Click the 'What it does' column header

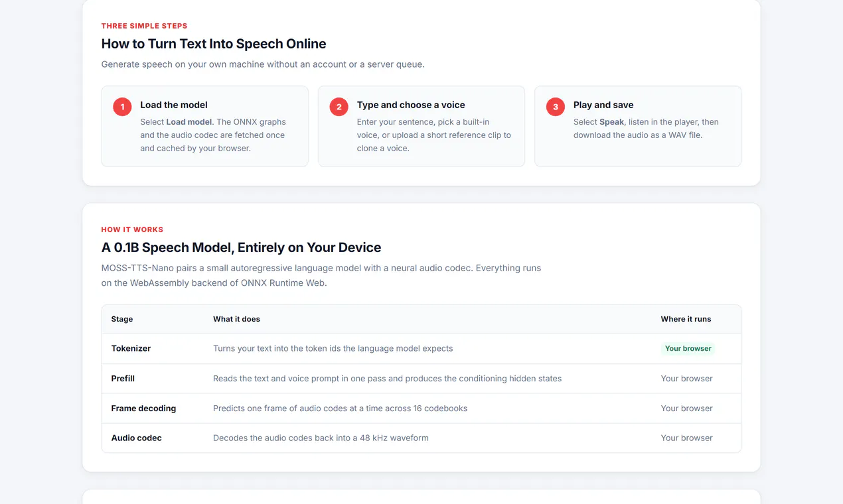(236, 319)
